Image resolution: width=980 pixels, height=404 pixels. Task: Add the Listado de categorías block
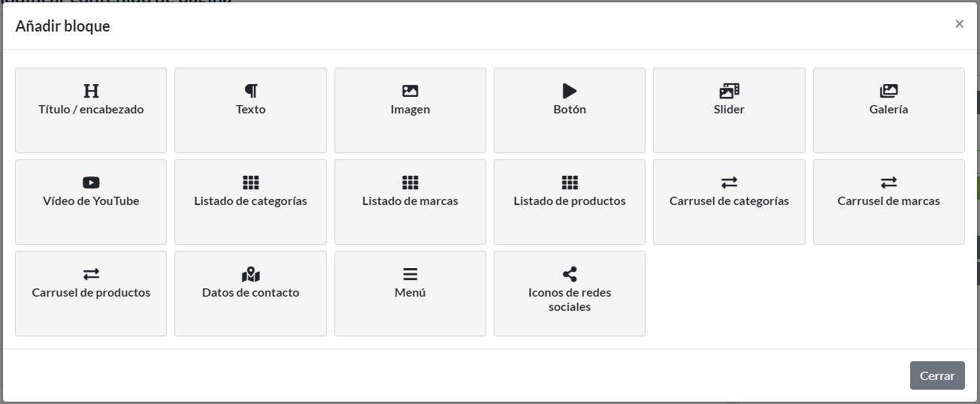pos(251,201)
